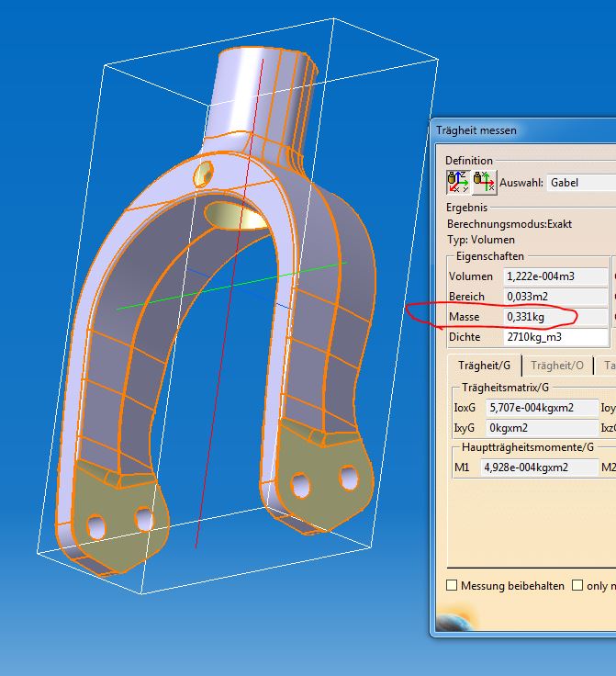The width and height of the screenshot is (616, 676).
Task: Click the Auswahl field showing Gabel
Action: [581, 183]
